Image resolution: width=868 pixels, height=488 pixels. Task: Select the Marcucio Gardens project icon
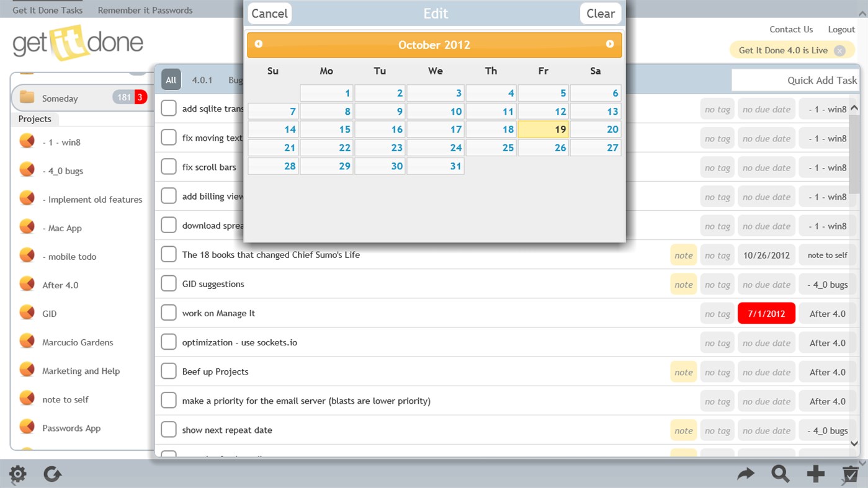click(x=26, y=342)
